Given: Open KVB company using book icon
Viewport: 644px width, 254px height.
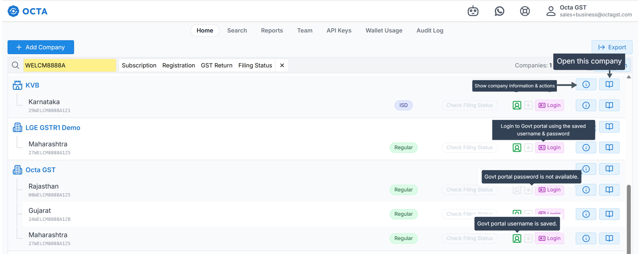Looking at the screenshot, I should tap(609, 84).
